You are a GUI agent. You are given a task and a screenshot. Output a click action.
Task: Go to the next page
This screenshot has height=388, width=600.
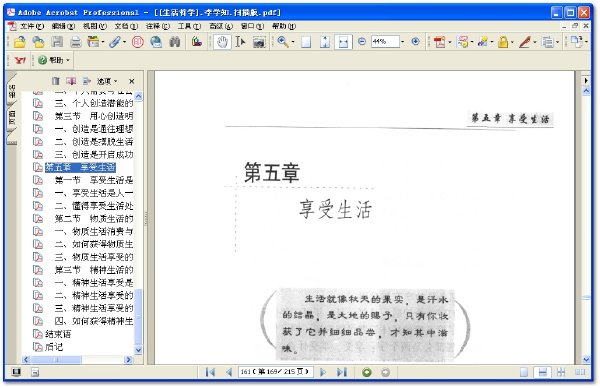(323, 372)
